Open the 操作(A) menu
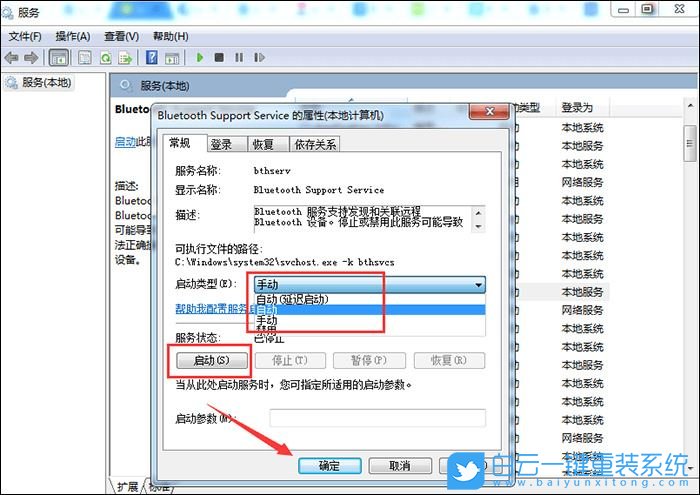Image resolution: width=700 pixels, height=495 pixels. coord(73,36)
